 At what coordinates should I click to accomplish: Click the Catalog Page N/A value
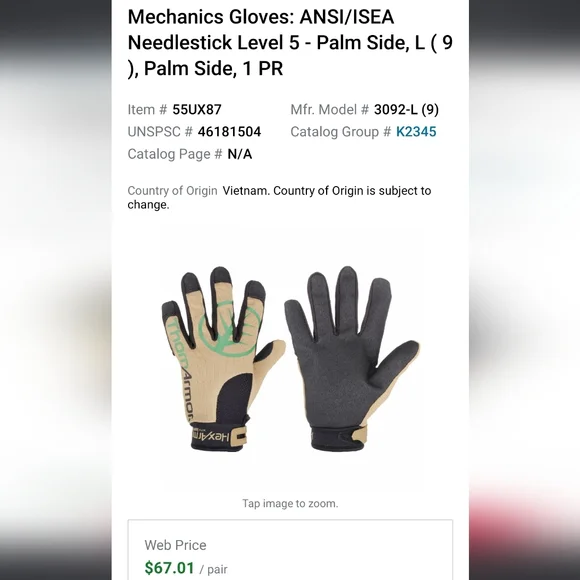(240, 154)
